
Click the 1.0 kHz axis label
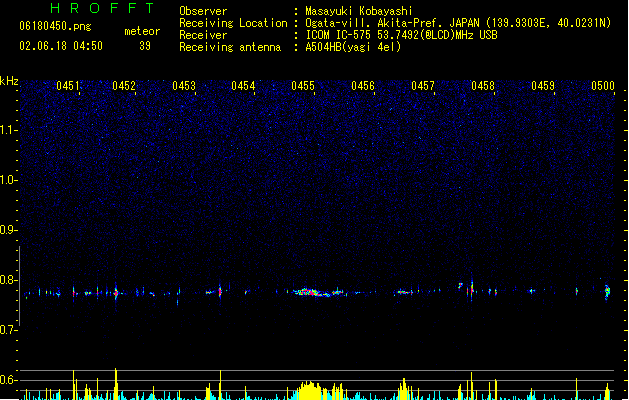click(x=9, y=180)
